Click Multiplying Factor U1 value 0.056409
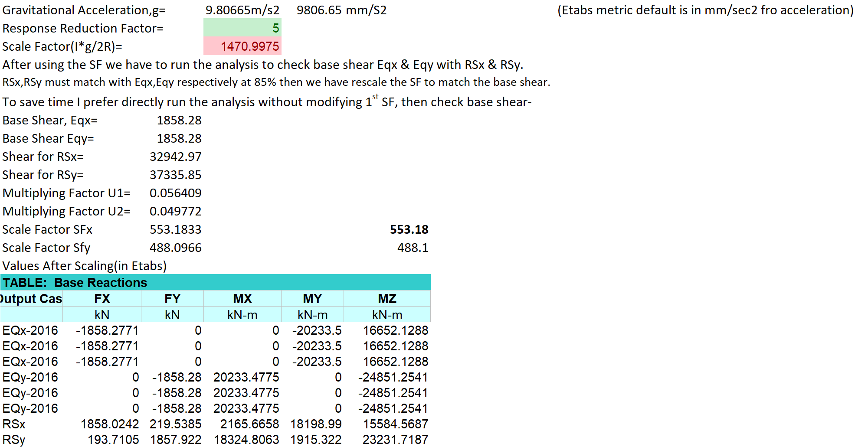Screen dimensions: 868x447 tap(176, 193)
